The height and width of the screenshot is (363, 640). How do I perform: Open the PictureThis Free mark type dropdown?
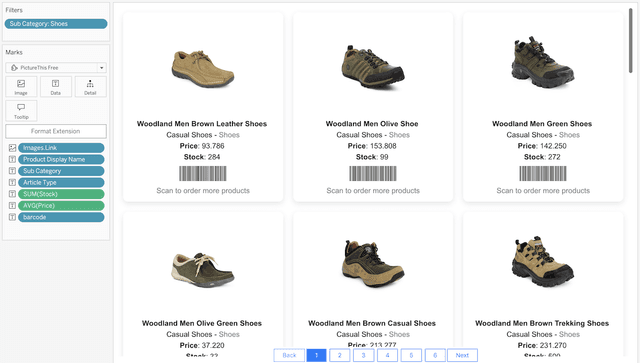pyautogui.click(x=56, y=68)
